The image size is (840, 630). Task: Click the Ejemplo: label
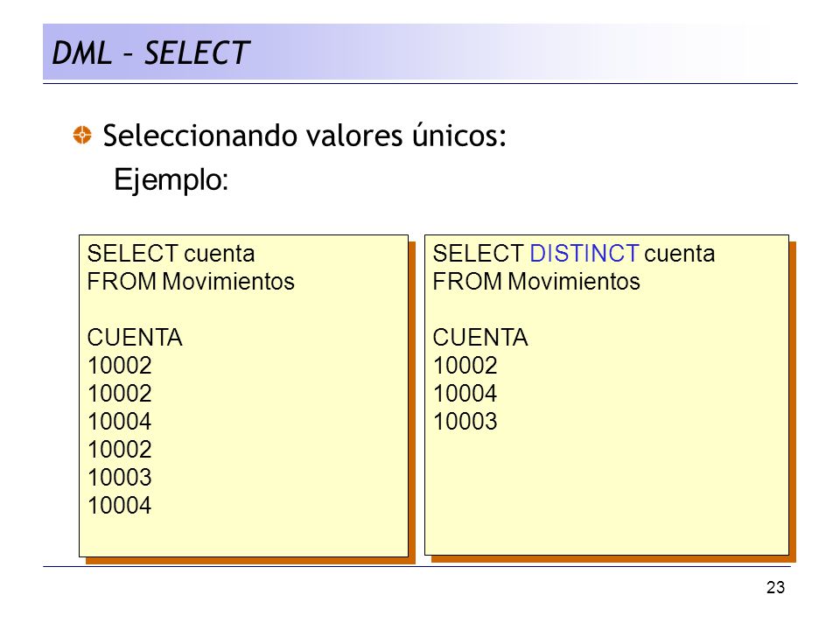click(171, 179)
